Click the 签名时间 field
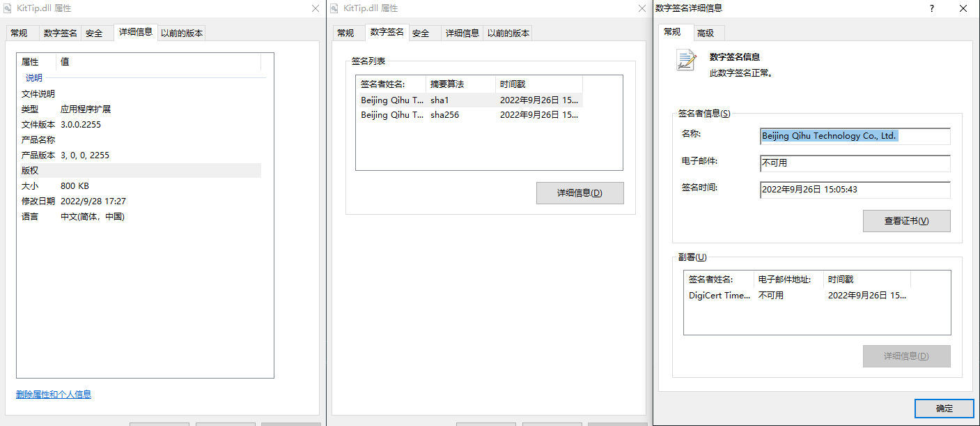The image size is (980, 426). (x=855, y=190)
